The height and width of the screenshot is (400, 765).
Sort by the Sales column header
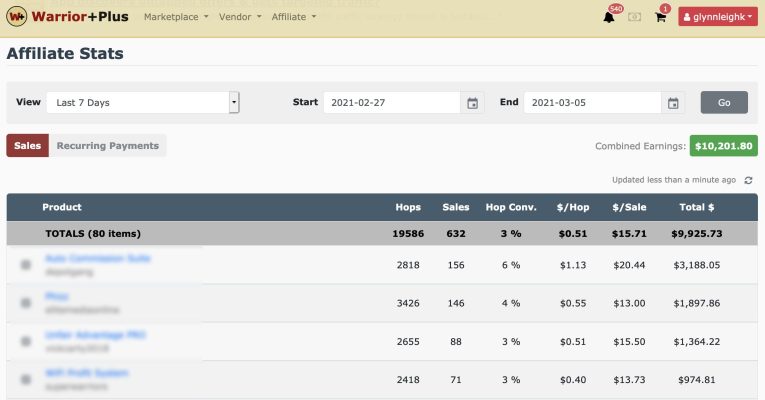(456, 207)
